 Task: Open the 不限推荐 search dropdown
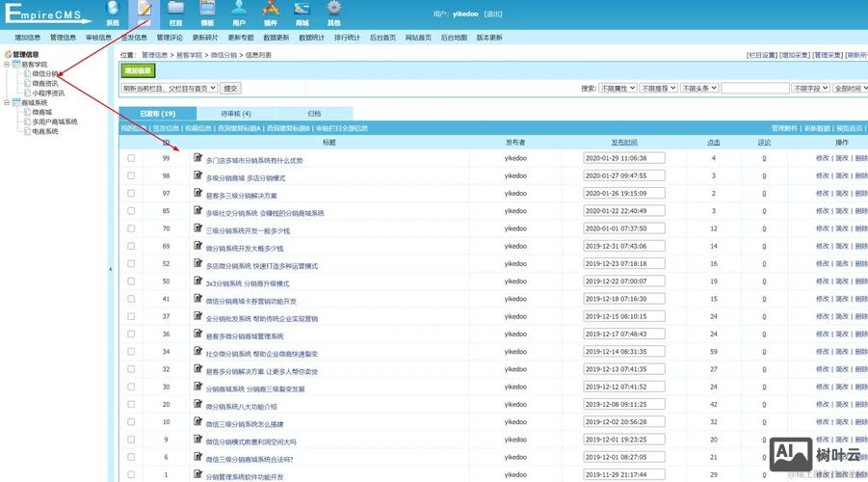coord(659,88)
